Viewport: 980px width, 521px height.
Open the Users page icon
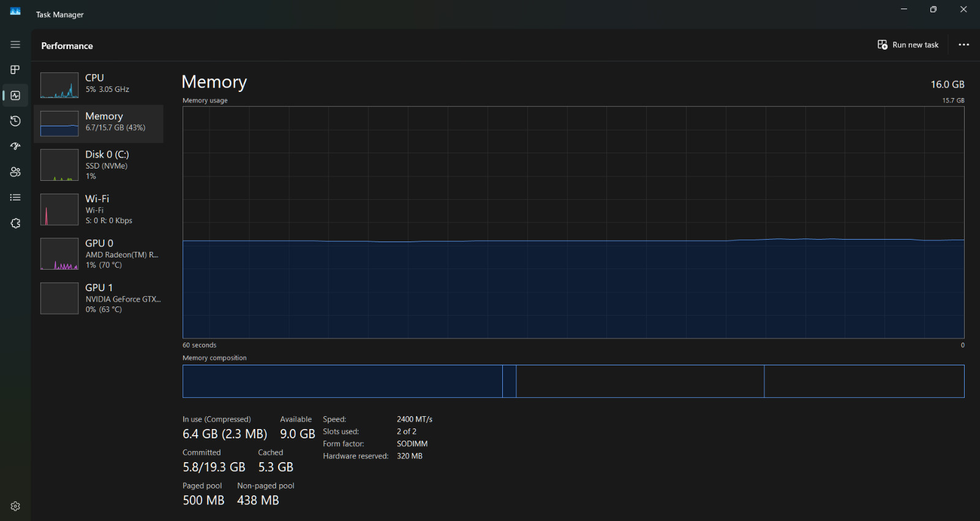[15, 172]
